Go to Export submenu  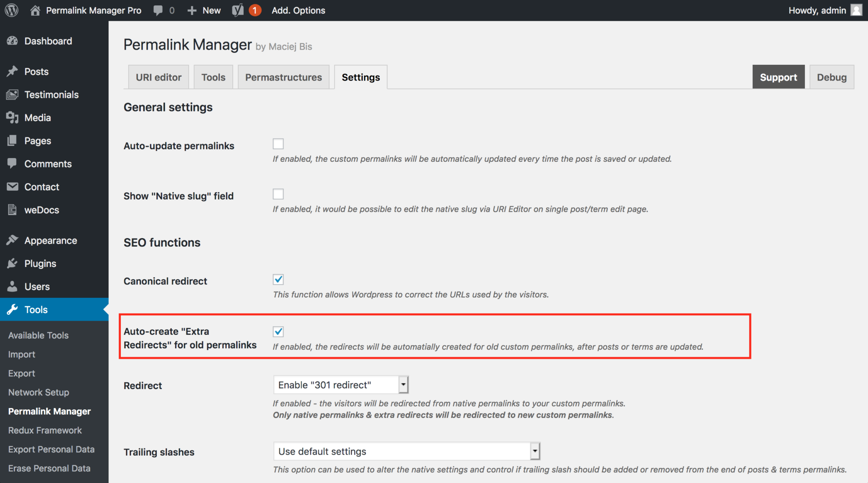pyautogui.click(x=22, y=373)
